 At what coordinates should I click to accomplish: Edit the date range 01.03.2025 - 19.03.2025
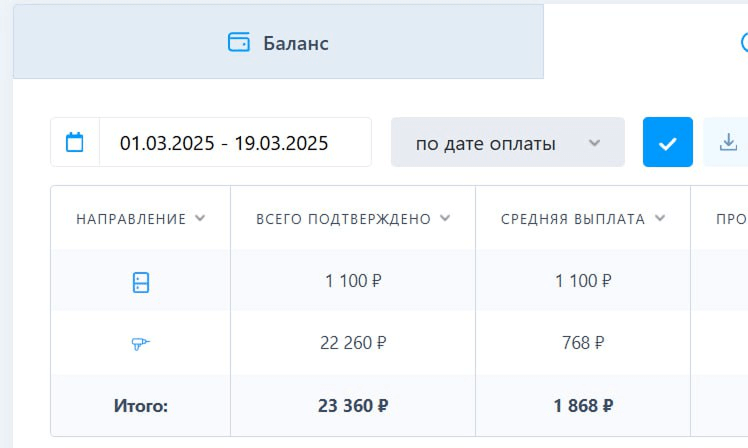coord(224,143)
